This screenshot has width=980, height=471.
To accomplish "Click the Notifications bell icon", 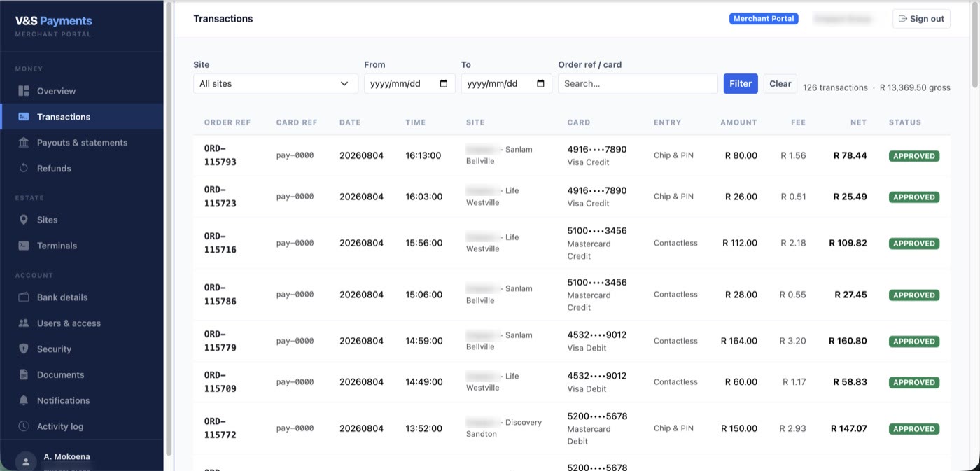I will [x=24, y=401].
